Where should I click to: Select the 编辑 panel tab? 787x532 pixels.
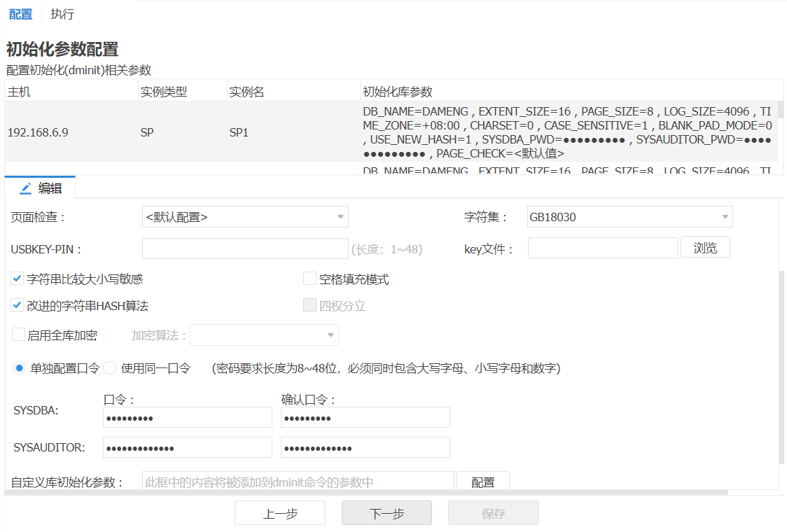41,188
